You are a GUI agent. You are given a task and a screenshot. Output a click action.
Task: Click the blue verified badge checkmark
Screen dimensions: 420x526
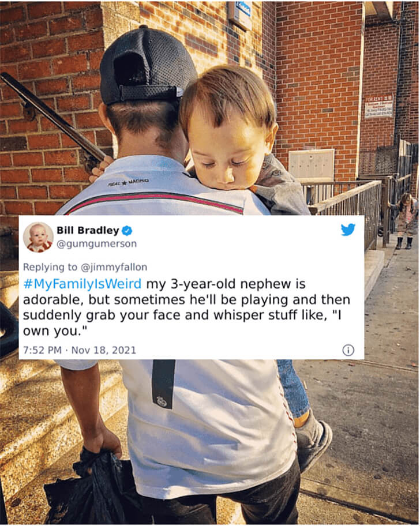127,231
